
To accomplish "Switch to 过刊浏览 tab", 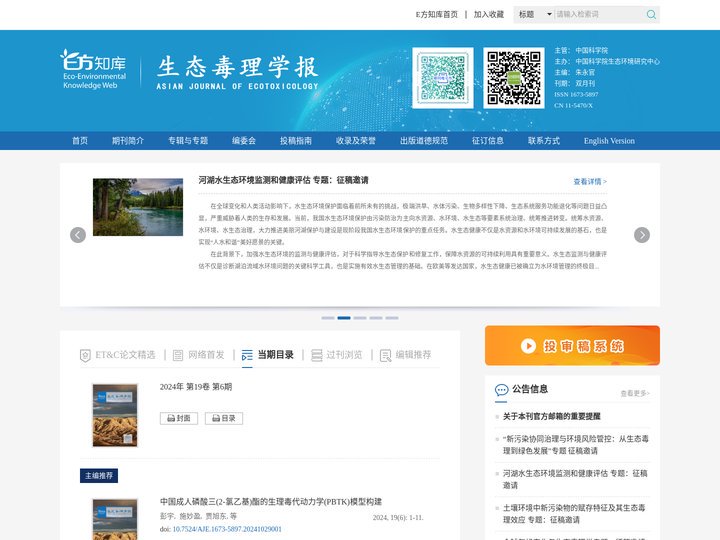I will [x=344, y=355].
